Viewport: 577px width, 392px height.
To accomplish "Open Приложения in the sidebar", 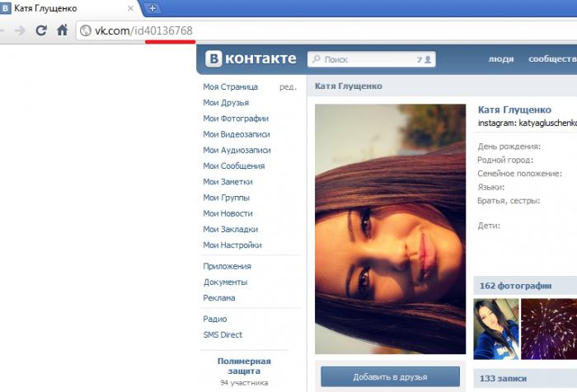I will coord(227,266).
